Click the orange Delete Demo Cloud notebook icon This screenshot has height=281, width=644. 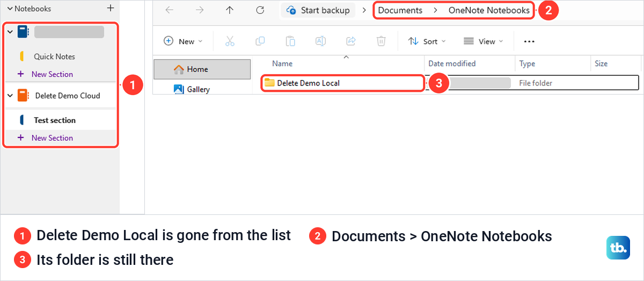click(x=23, y=96)
